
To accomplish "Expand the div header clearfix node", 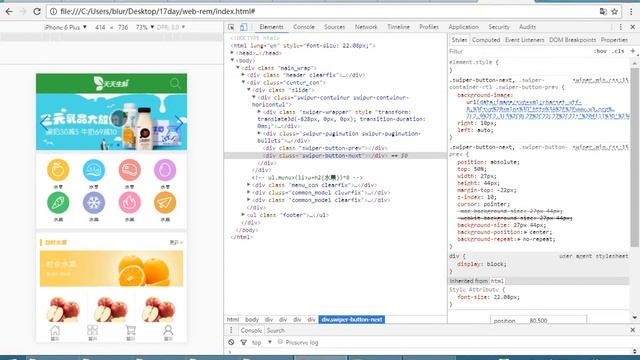I will point(243,75).
